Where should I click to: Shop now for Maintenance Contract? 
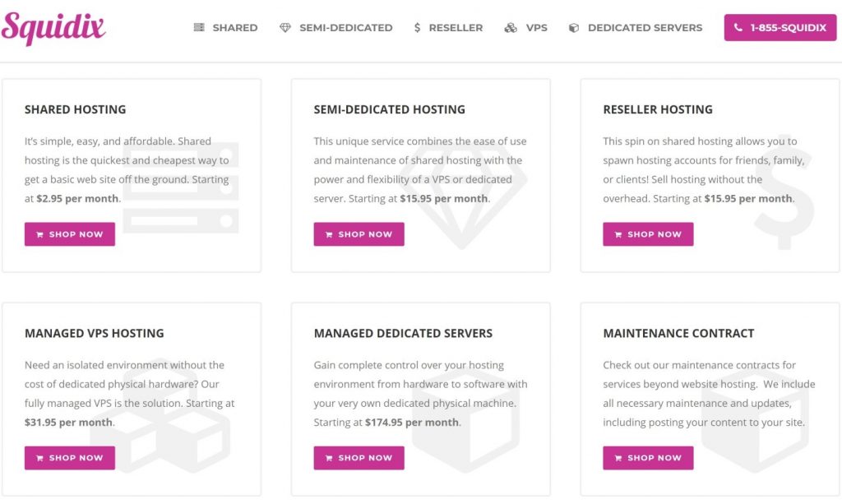(648, 458)
